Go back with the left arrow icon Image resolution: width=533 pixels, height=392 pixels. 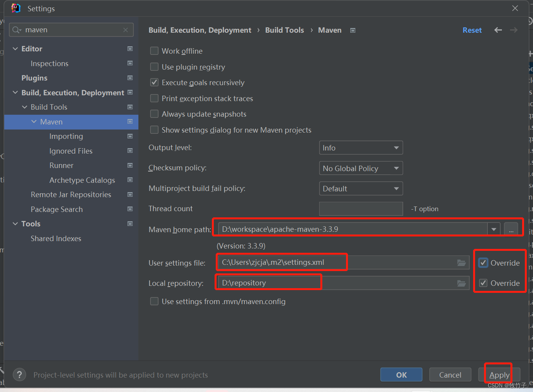[498, 30]
